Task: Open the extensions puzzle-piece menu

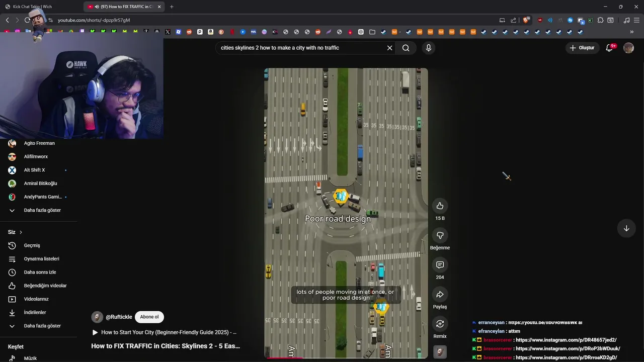Action: tap(600, 20)
